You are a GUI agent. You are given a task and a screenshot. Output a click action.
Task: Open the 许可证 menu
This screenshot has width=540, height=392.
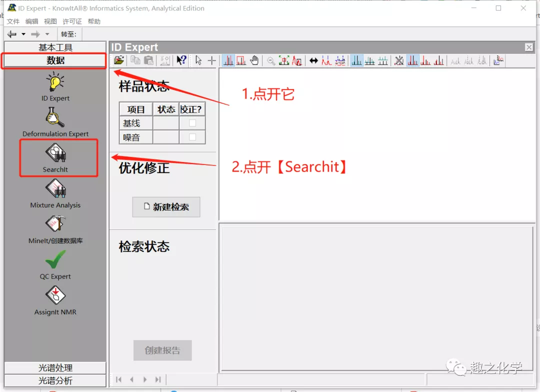(x=72, y=21)
